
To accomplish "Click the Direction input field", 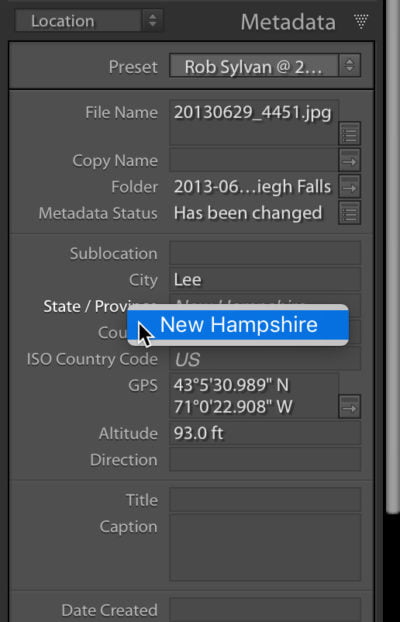I will [x=265, y=459].
